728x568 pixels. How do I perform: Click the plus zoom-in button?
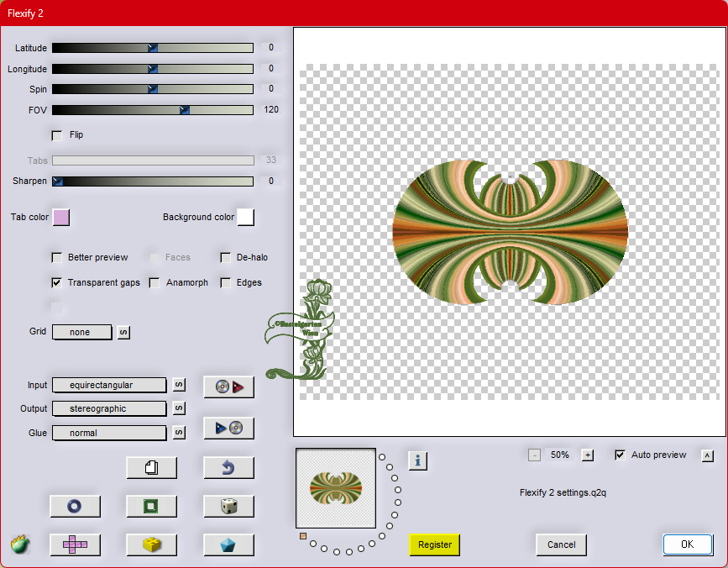[x=588, y=455]
